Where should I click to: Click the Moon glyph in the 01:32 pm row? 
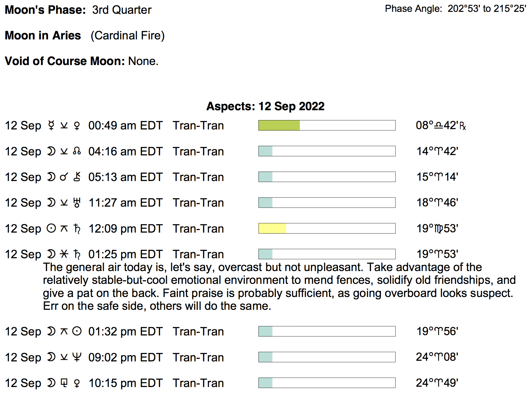(51, 331)
